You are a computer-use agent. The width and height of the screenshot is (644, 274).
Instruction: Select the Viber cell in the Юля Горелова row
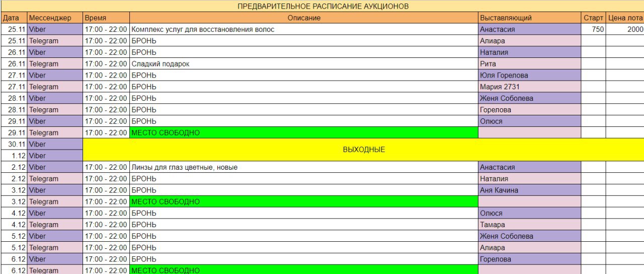[x=55, y=75]
